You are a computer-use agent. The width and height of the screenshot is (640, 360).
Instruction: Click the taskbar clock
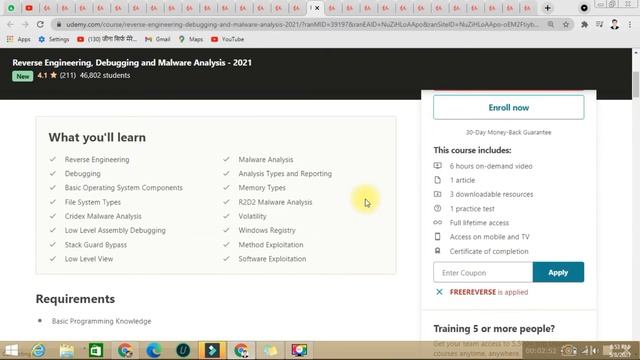[x=621, y=350]
